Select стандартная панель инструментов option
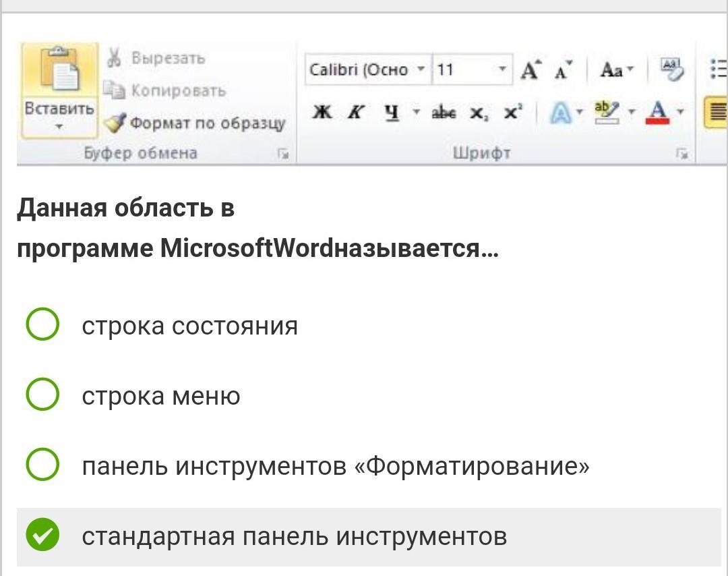The height and width of the screenshot is (576, 728). click(42, 535)
